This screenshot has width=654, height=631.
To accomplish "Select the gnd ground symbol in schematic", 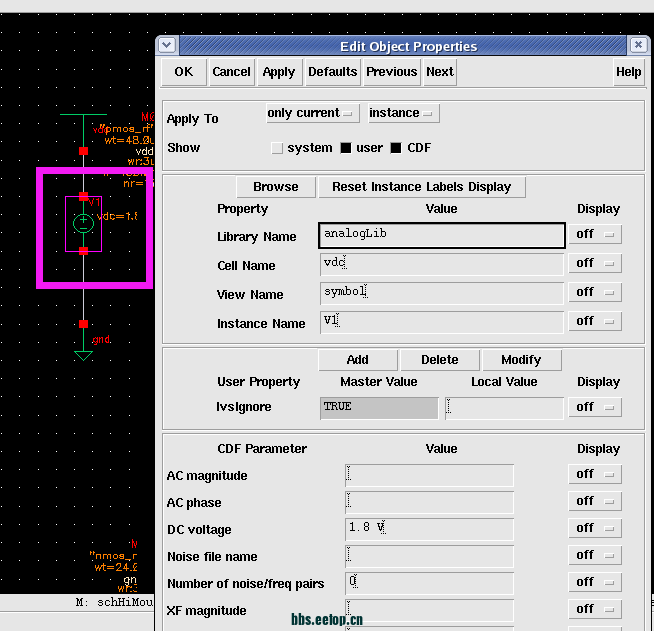I will tap(83, 356).
